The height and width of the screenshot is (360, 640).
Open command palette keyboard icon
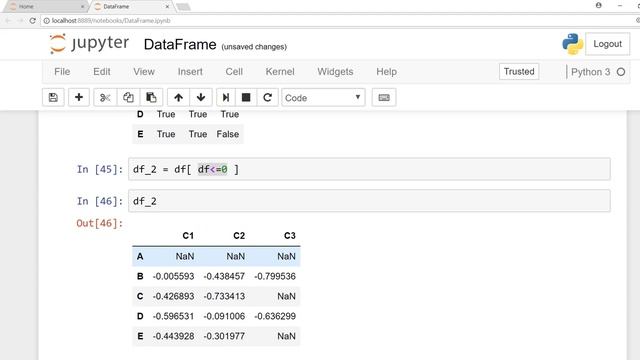tap(384, 98)
